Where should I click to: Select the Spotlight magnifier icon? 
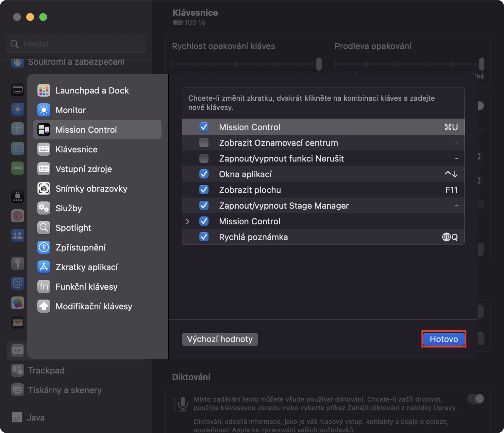tap(44, 228)
